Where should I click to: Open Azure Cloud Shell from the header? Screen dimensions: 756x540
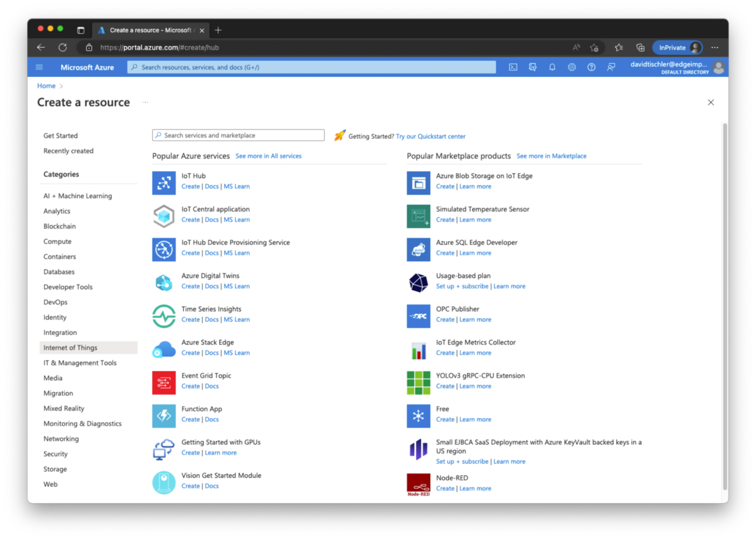(513, 67)
